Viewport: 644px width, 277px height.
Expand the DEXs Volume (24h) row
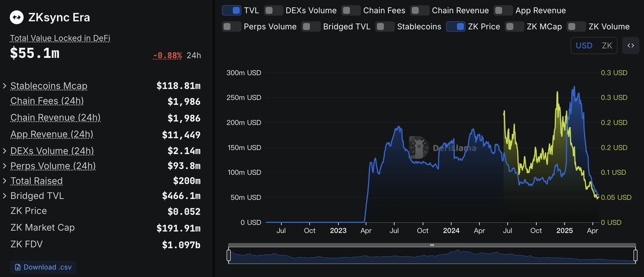(5, 151)
